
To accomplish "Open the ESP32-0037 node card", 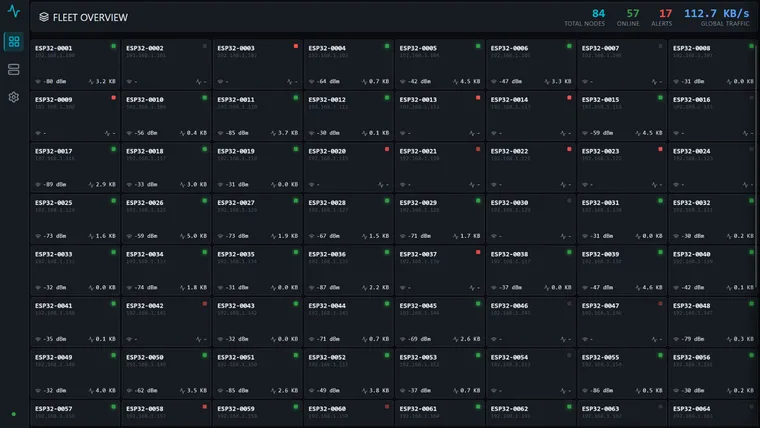I will click(440, 270).
